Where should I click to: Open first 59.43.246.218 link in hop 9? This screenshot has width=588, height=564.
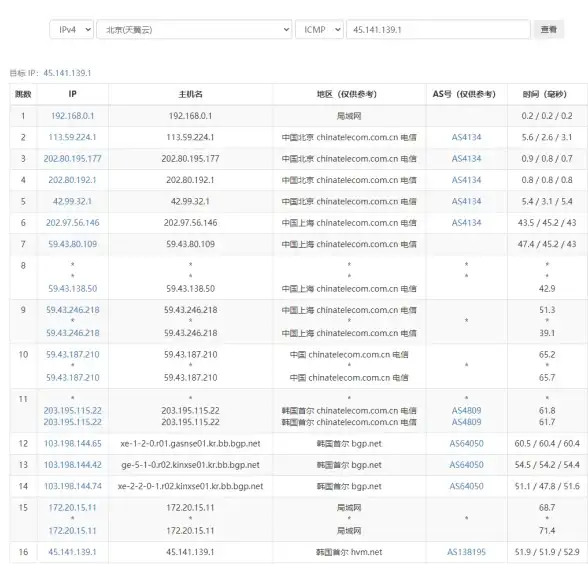pos(73,310)
